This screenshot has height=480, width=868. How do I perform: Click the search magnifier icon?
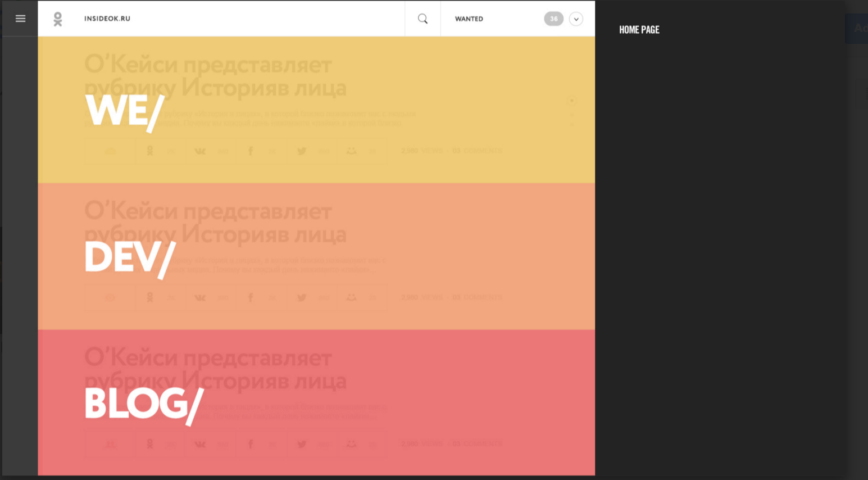coord(422,19)
